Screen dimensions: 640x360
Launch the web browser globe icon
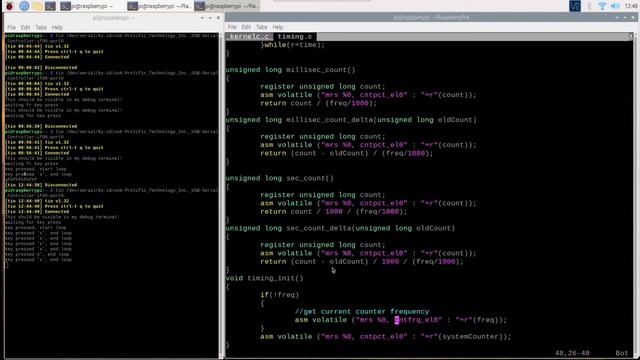pyautogui.click(x=24, y=6)
